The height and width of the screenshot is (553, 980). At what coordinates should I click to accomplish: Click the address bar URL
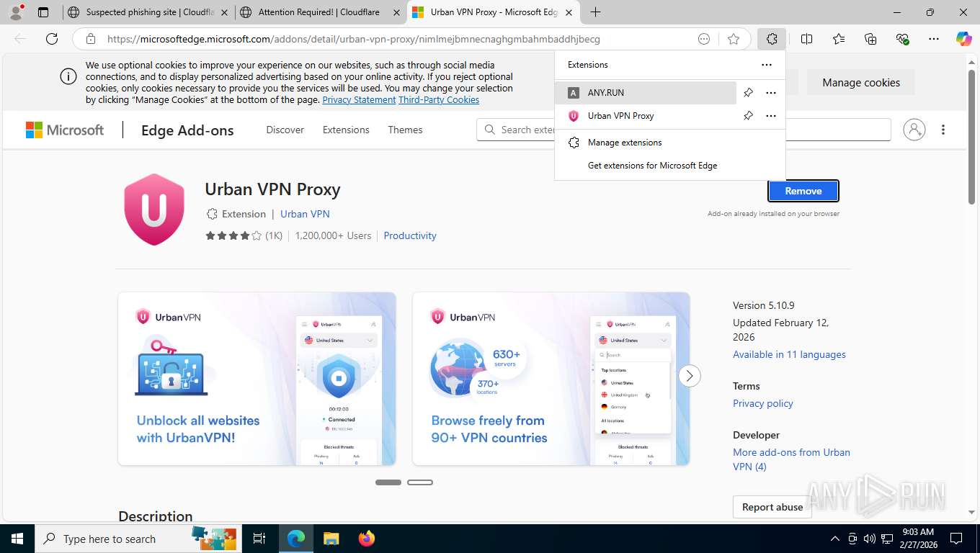[x=354, y=39]
